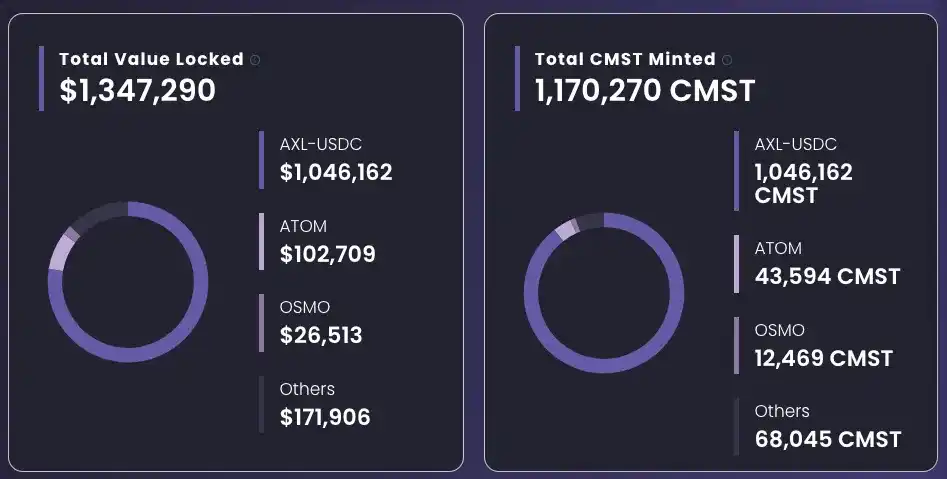Select the OSMO 12,469 CMST legend entry
Viewport: 947px width, 479px height.
[x=823, y=346]
